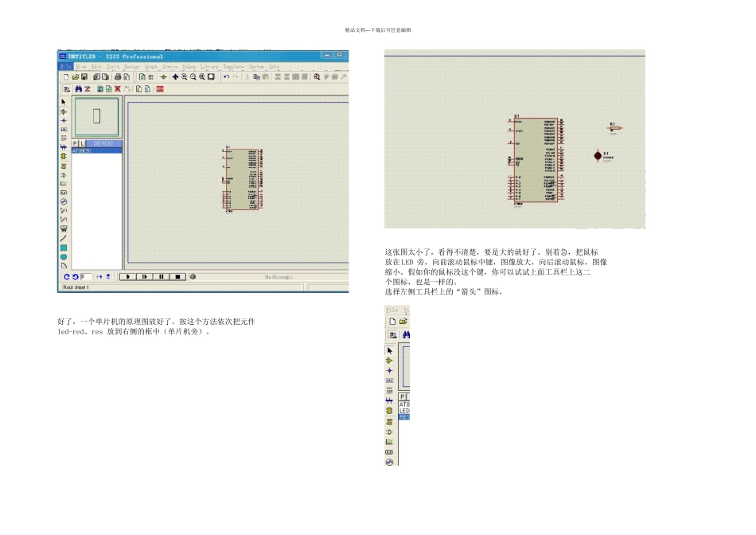Click the overview thumbnail in main ISIS window
This screenshot has width=756, height=535.
(x=96, y=117)
